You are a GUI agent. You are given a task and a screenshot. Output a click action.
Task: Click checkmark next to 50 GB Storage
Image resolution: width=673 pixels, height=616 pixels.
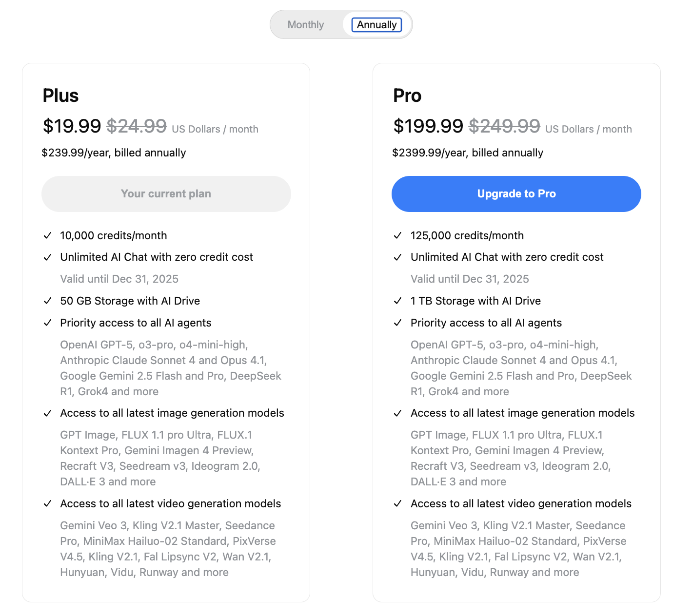(x=47, y=301)
